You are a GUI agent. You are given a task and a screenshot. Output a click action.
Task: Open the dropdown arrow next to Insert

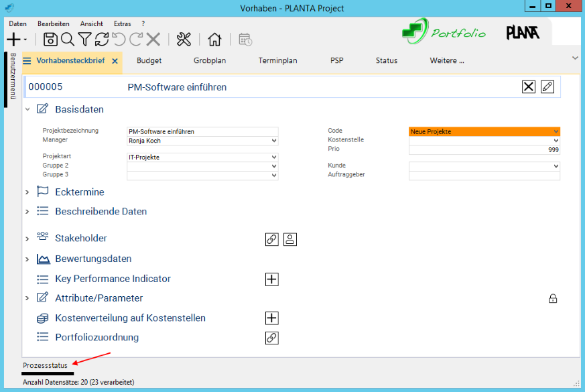click(25, 40)
